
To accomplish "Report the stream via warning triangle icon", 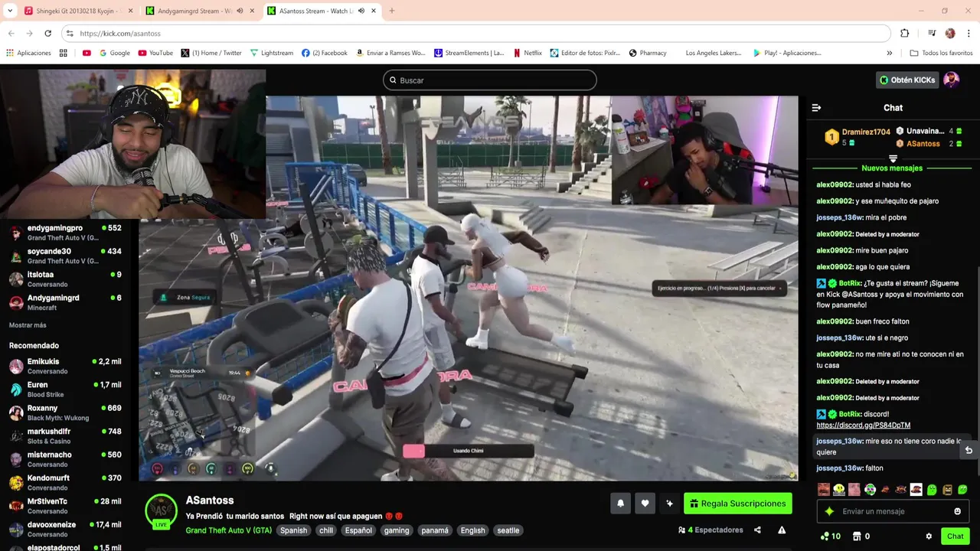I will pos(782,530).
